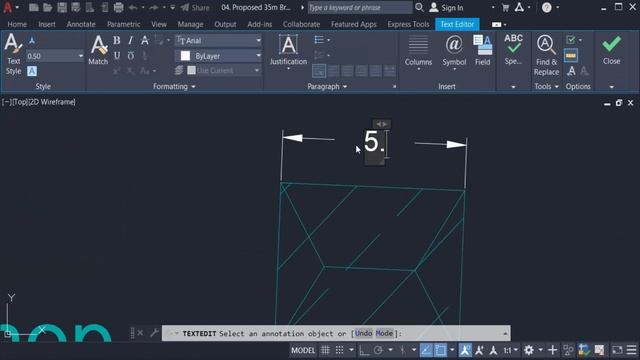Open the Annotate ribbon tab

pyautogui.click(x=81, y=24)
